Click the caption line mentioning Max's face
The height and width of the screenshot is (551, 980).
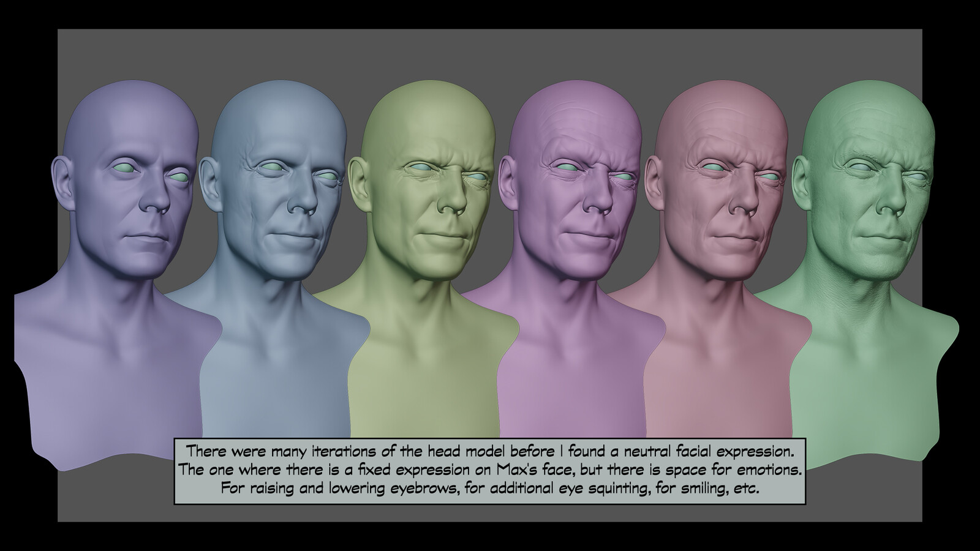(x=489, y=471)
